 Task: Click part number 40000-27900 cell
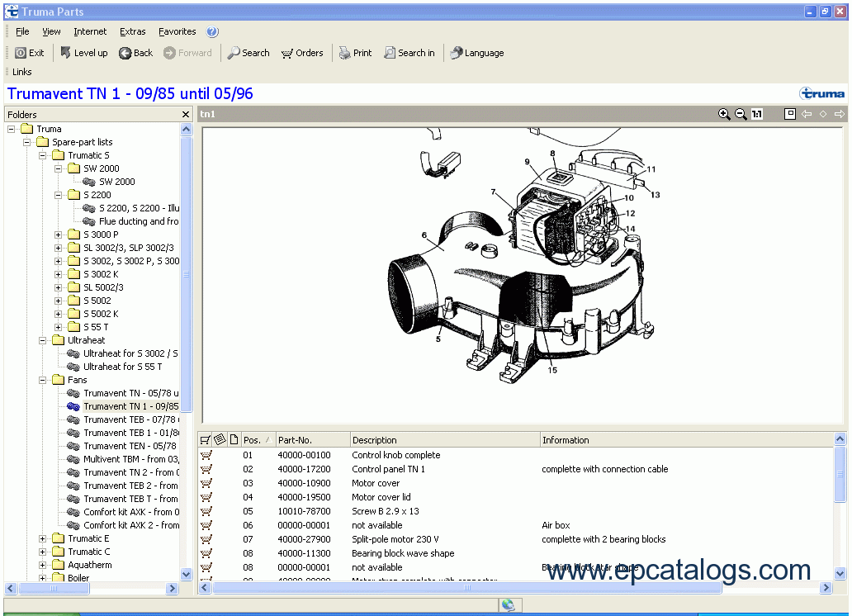[x=304, y=539]
